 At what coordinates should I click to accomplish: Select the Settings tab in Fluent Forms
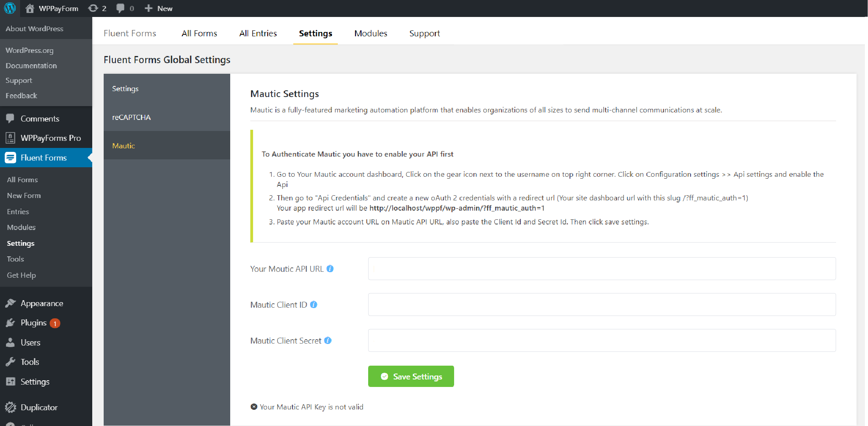[x=315, y=33]
